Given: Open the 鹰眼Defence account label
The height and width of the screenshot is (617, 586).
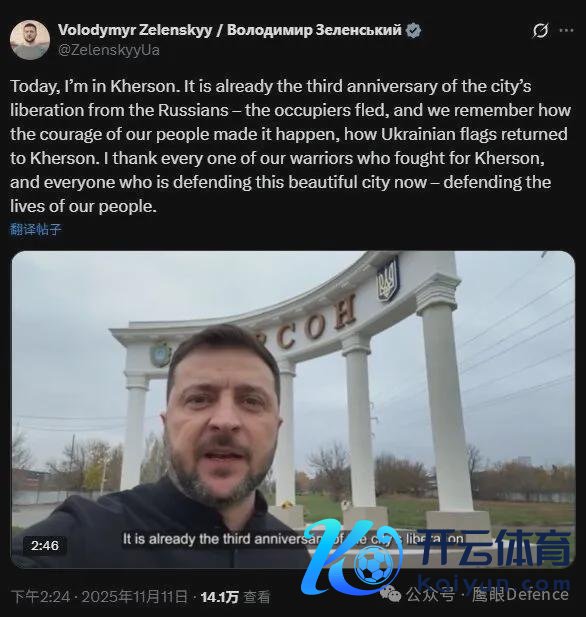Looking at the screenshot, I should 520,595.
